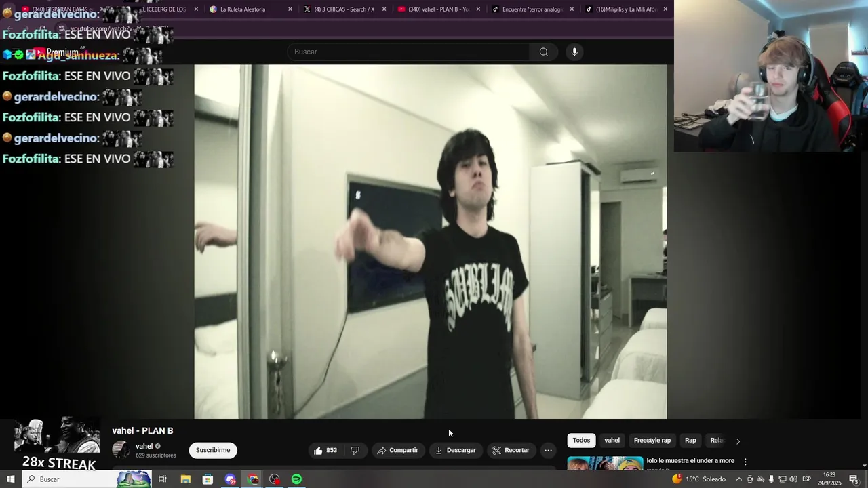Click microphone icon in system tray
Image resolution: width=868 pixels, height=488 pixels.
click(771, 479)
